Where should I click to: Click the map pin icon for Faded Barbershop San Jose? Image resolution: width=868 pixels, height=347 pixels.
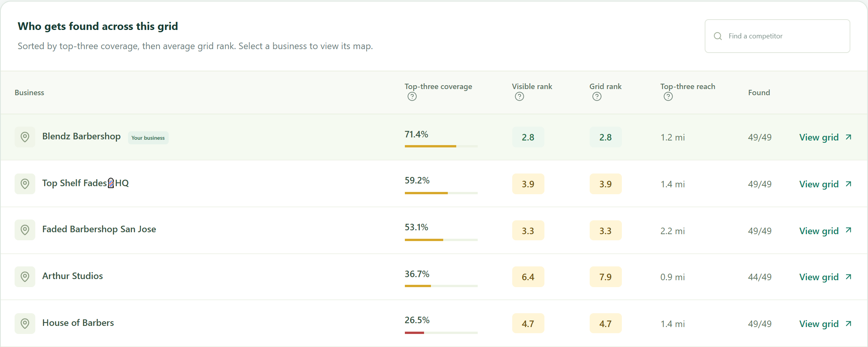[25, 230]
